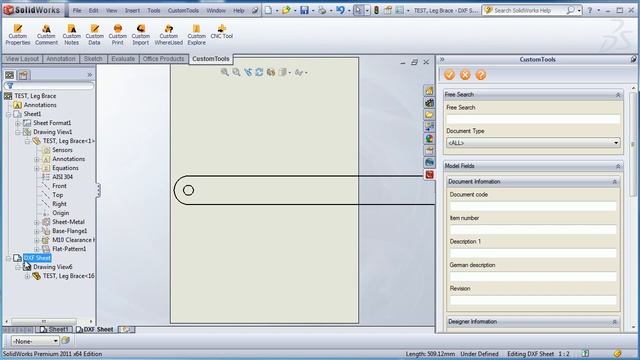
Task: Click the Free Search input field
Action: click(533, 119)
